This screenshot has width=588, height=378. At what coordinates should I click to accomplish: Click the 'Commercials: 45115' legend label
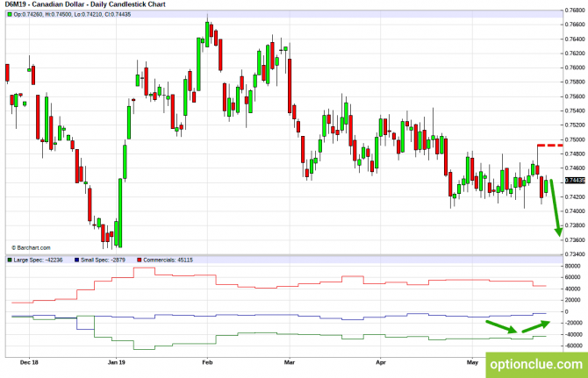pos(168,260)
